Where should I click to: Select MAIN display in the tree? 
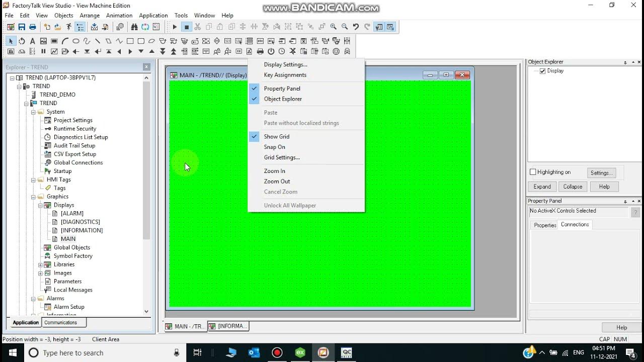(68, 239)
